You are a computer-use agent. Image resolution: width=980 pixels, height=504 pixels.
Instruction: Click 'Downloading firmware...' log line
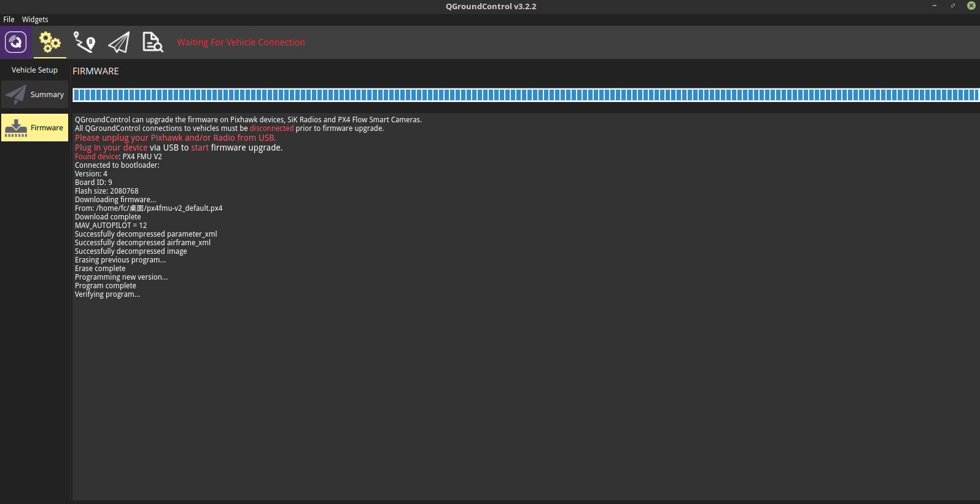(115, 200)
